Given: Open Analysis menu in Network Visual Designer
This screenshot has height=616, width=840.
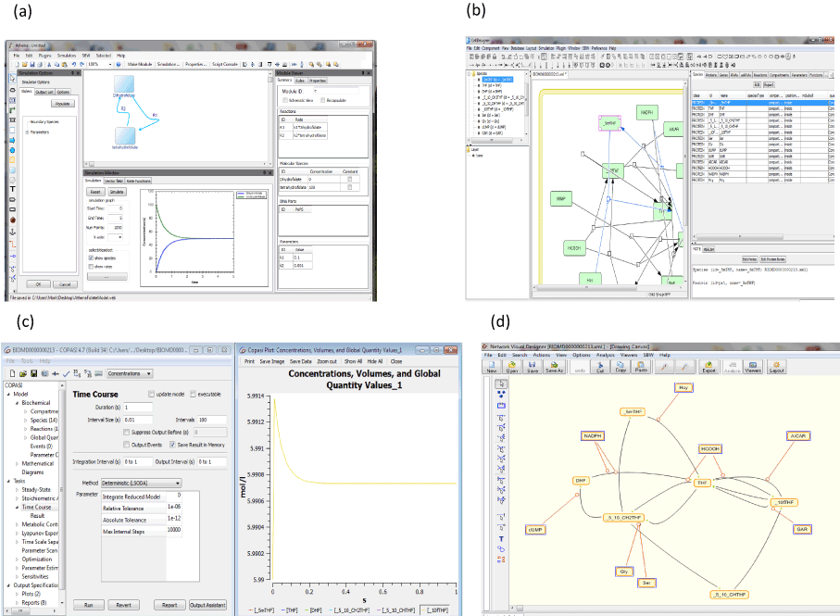Looking at the screenshot, I should [x=606, y=355].
